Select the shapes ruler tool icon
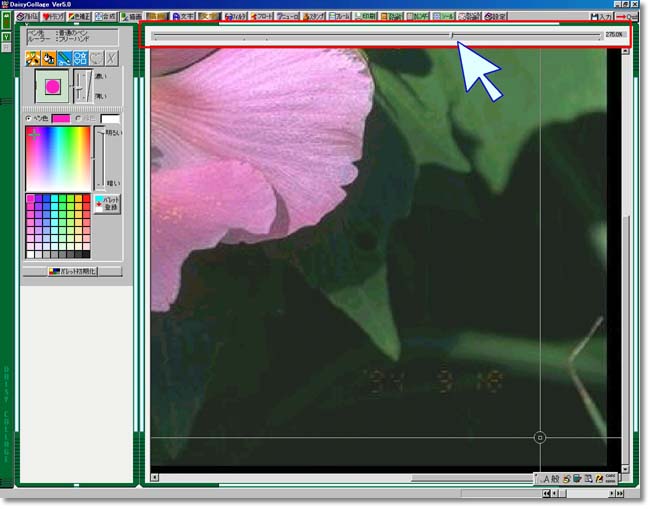 pyautogui.click(x=80, y=58)
